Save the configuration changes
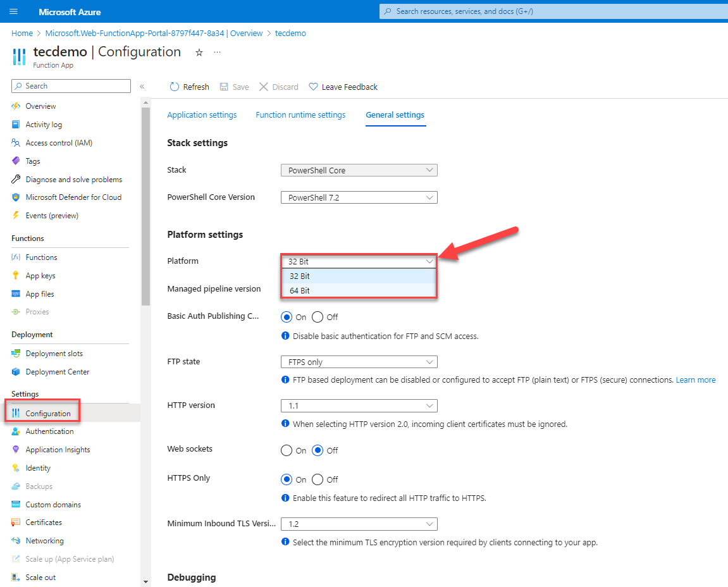The height and width of the screenshot is (587, 728). tap(234, 87)
